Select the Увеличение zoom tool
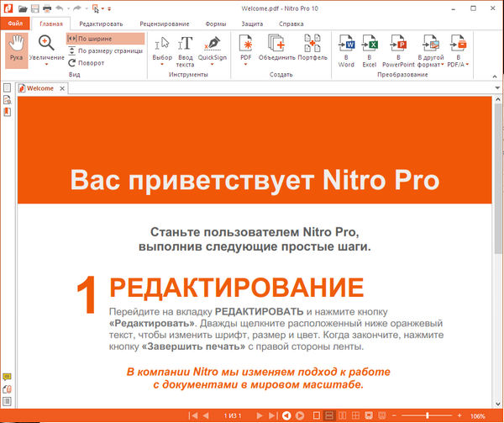Screen dimensions: 504x423 [x=46, y=48]
